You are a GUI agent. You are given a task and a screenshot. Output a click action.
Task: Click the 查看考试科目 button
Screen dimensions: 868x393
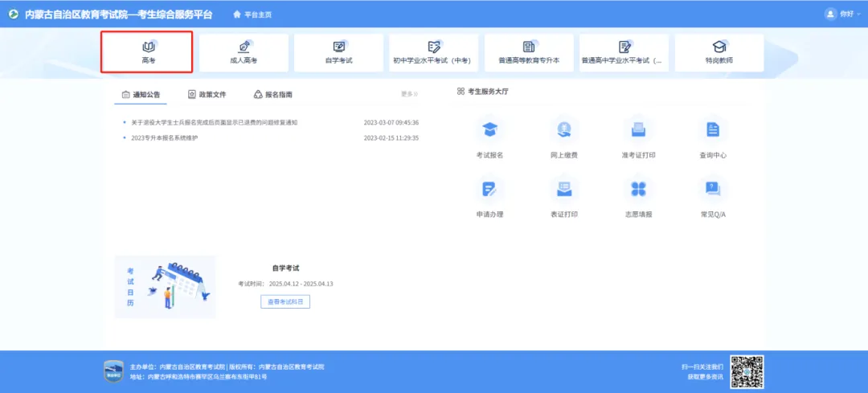coord(285,301)
